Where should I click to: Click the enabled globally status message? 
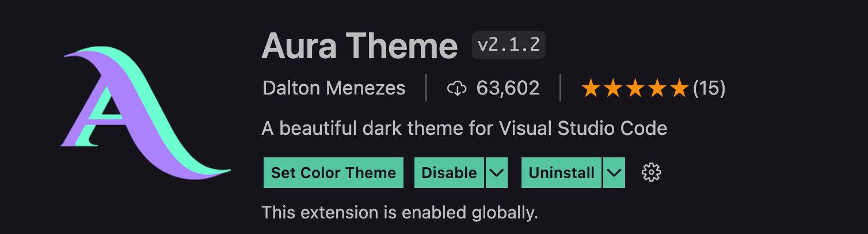pos(399,213)
